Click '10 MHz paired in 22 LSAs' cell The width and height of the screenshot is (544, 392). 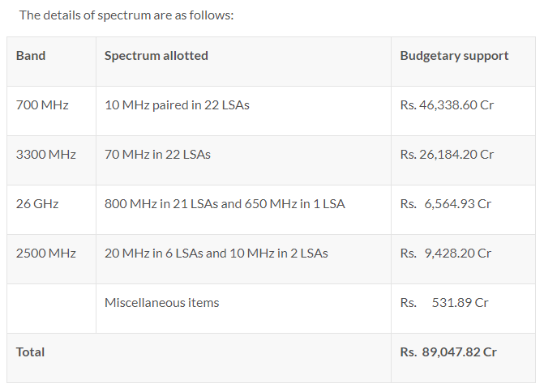[x=243, y=111]
